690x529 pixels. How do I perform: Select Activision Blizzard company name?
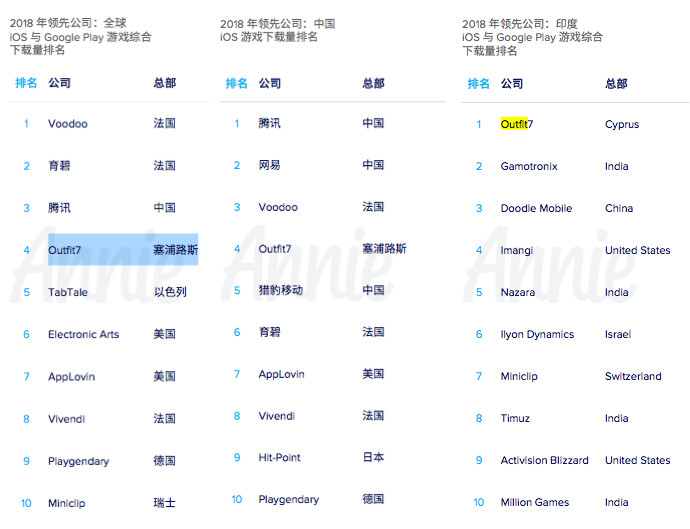pos(544,460)
